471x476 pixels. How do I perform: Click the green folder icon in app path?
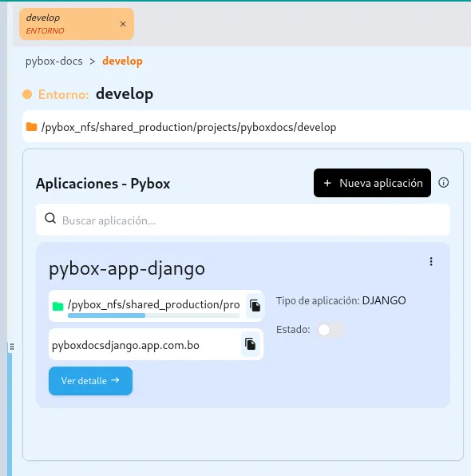pos(57,307)
